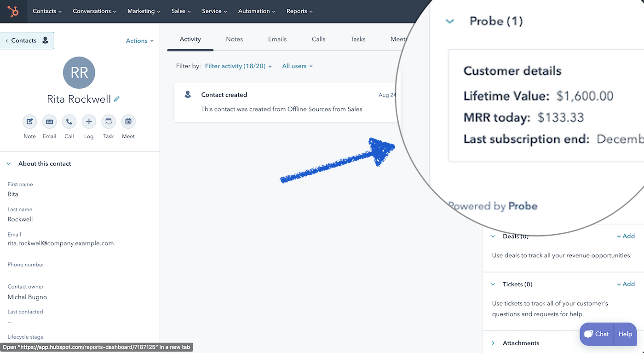Switch to the Calls tab
This screenshot has width=644, height=353.
[318, 39]
